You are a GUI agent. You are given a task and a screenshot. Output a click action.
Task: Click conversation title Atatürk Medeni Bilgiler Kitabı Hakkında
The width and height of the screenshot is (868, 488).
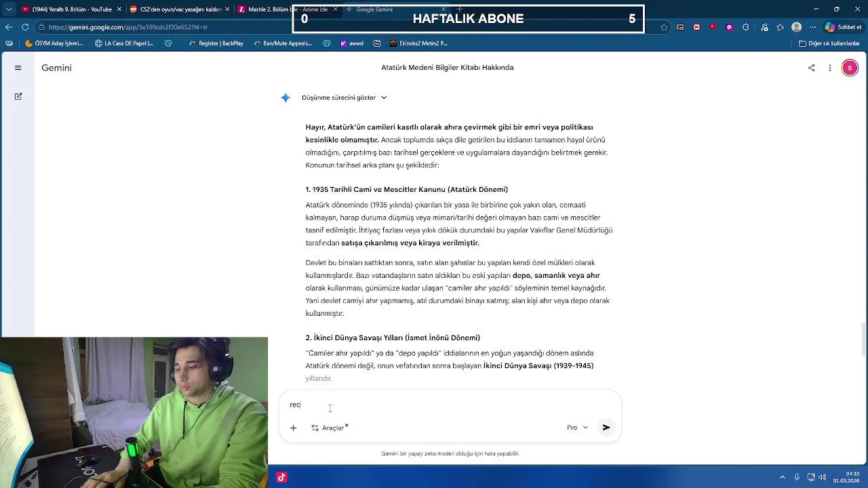(448, 68)
